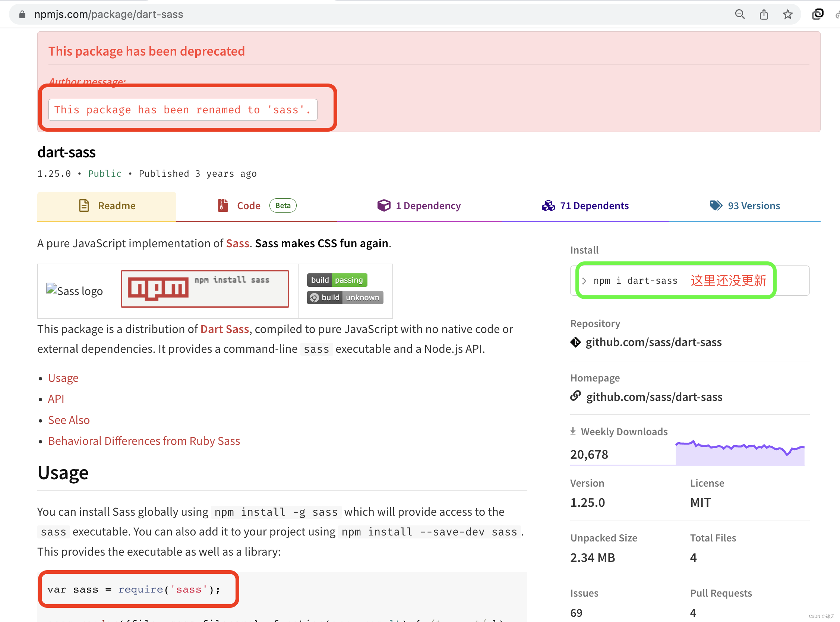The width and height of the screenshot is (840, 622).
Task: Open Behavioral Differences from Ruby Sass link
Action: [144, 441]
